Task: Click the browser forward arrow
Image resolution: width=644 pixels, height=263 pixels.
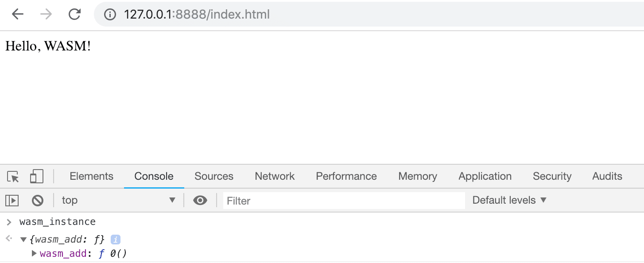Action: pos(46,15)
